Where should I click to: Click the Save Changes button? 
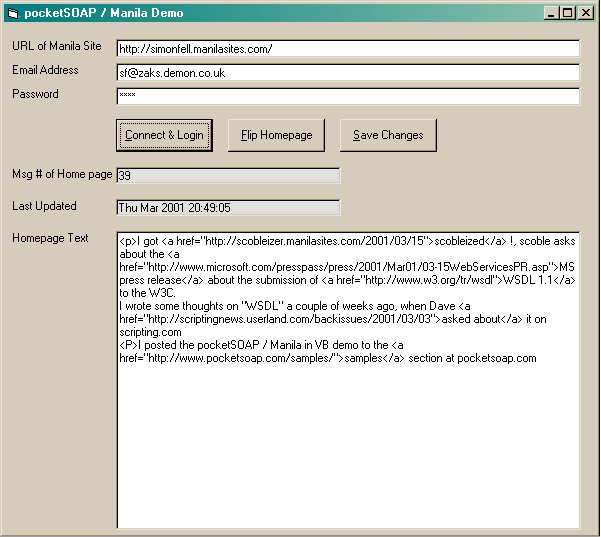point(388,135)
